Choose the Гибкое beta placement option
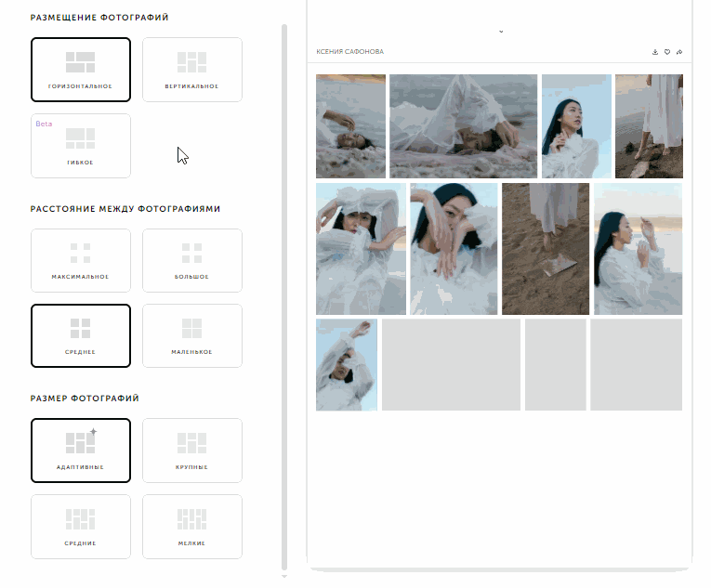The height and width of the screenshot is (588, 711). click(x=81, y=146)
